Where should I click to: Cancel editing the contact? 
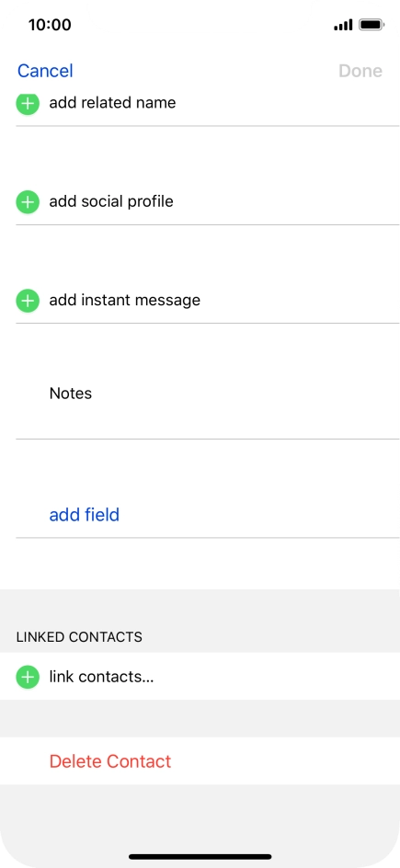click(45, 71)
